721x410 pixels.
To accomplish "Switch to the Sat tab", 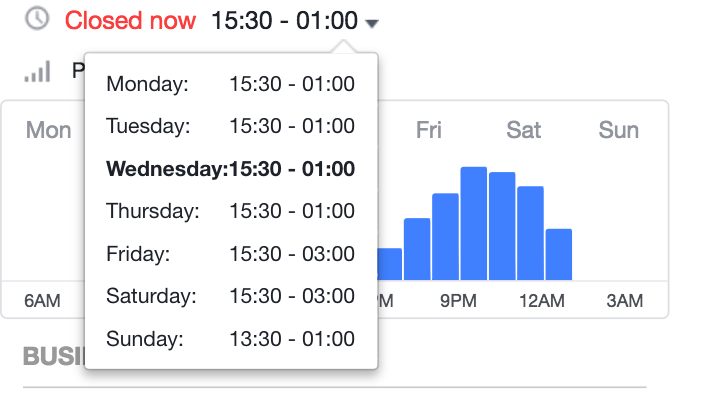I will coord(523,130).
